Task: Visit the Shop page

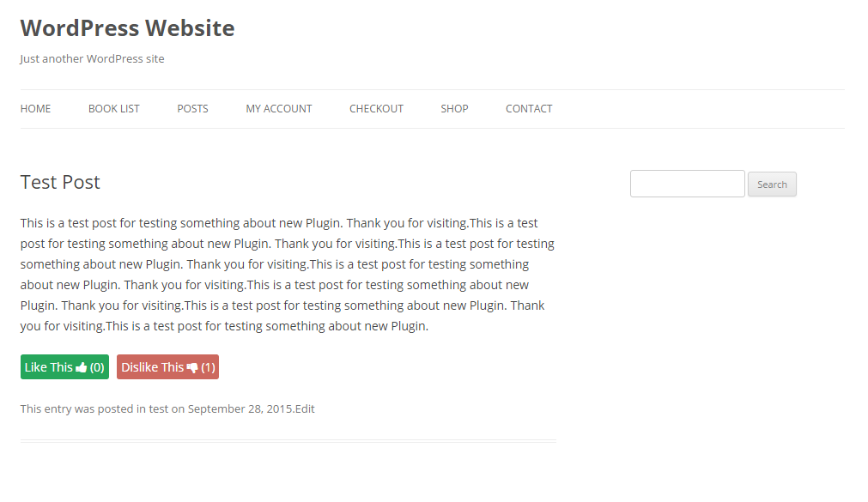Action: [x=454, y=109]
